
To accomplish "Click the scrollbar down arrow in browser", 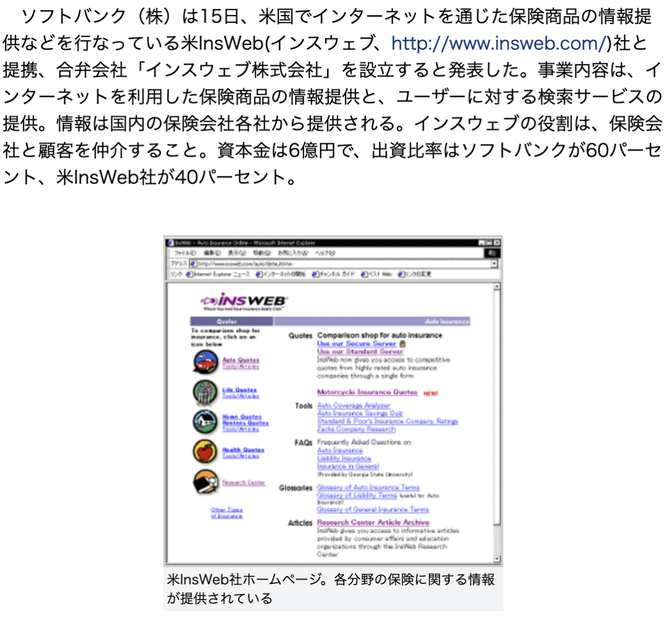I will tap(496, 559).
